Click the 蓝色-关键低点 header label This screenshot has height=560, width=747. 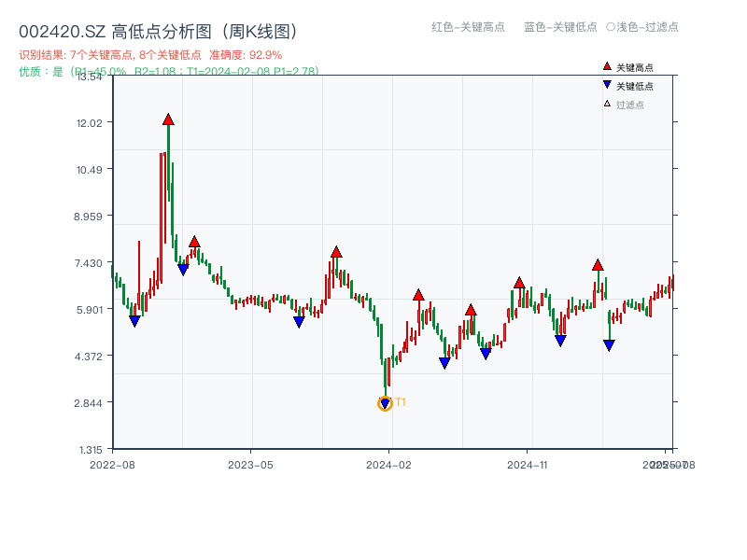pos(560,27)
